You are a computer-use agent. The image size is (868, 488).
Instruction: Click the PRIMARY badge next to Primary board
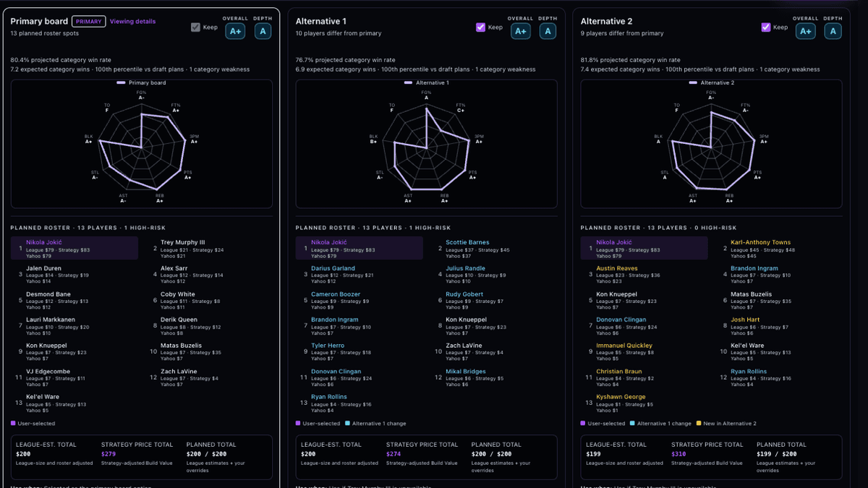pyautogui.click(x=89, y=22)
